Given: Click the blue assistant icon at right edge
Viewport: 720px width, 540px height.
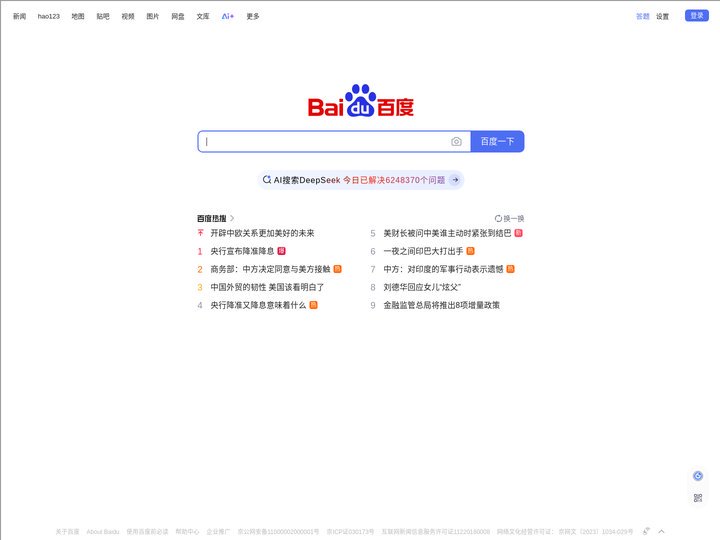Looking at the screenshot, I should (698, 476).
